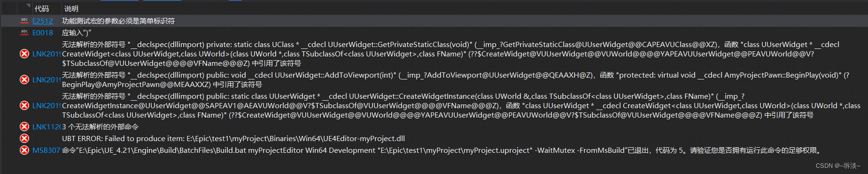Click red error icon on CreateWidgetInstance row

coord(24,105)
